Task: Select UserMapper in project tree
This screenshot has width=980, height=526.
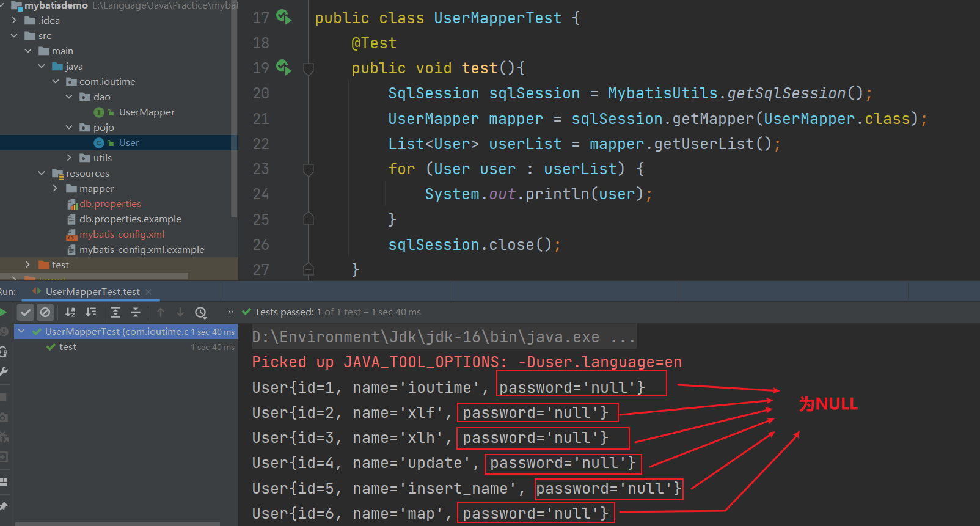Action: tap(147, 112)
